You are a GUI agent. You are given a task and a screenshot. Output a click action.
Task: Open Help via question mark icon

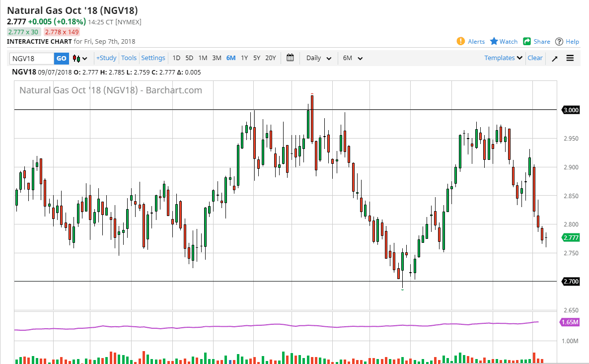pyautogui.click(x=559, y=42)
